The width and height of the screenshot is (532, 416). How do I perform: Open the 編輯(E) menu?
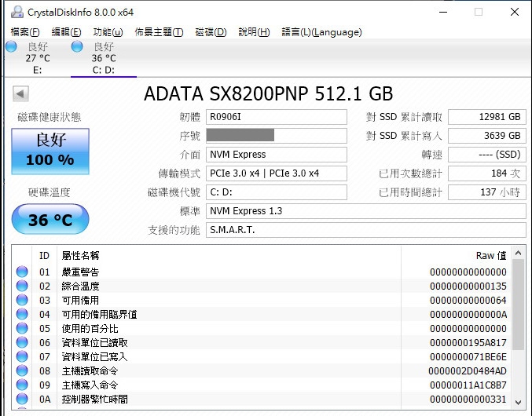point(66,32)
